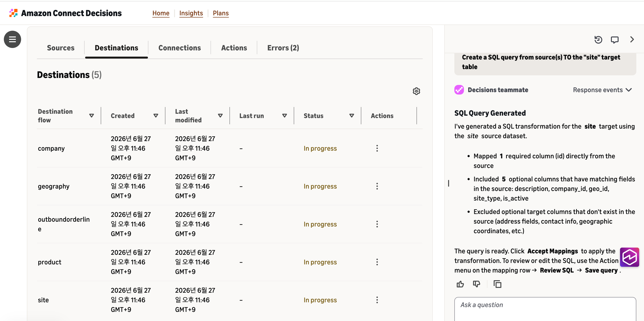Click In progress status of company
644x321 pixels.
(x=320, y=148)
